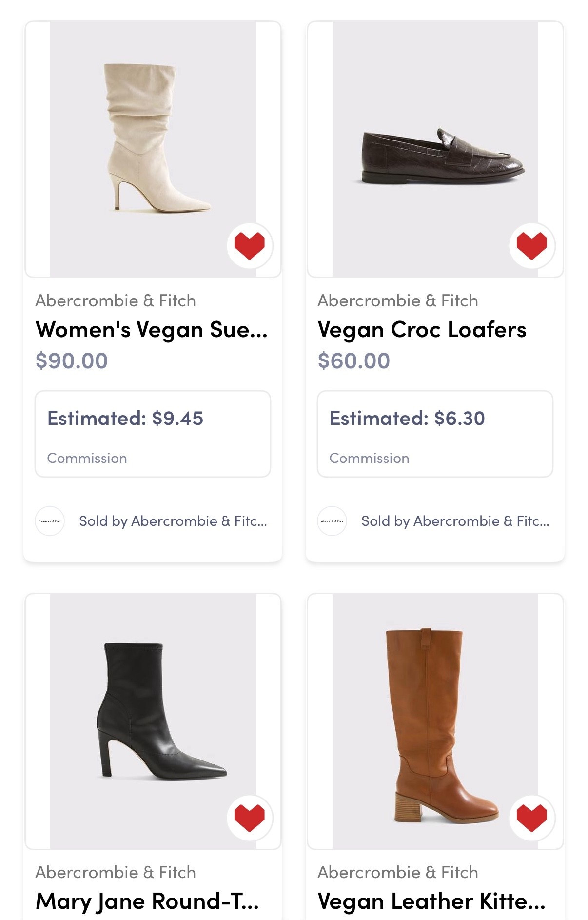Screen dimensions: 588x920
Task: Toggle heart on Vegan Croc Loafers
Action: pyautogui.click(x=531, y=245)
